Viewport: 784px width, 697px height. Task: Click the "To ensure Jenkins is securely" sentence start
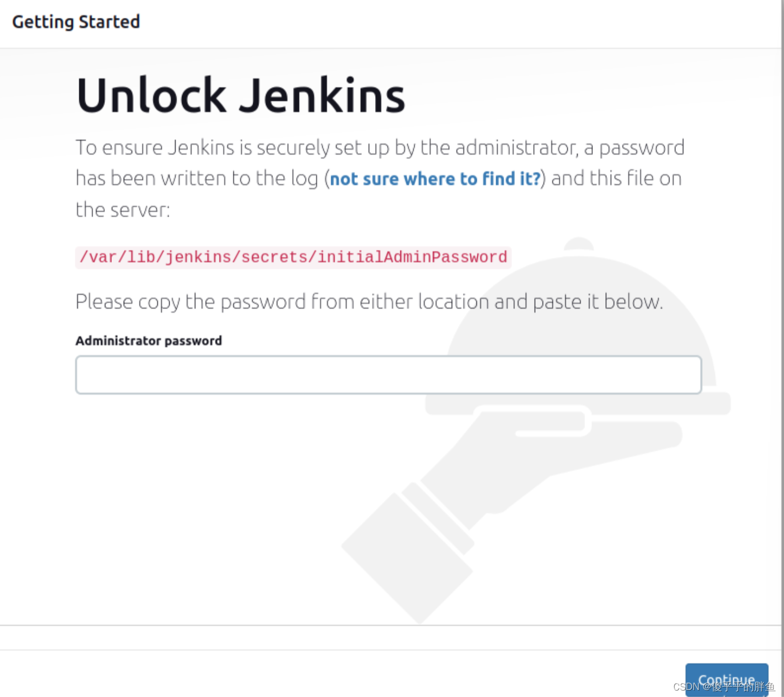click(155, 148)
